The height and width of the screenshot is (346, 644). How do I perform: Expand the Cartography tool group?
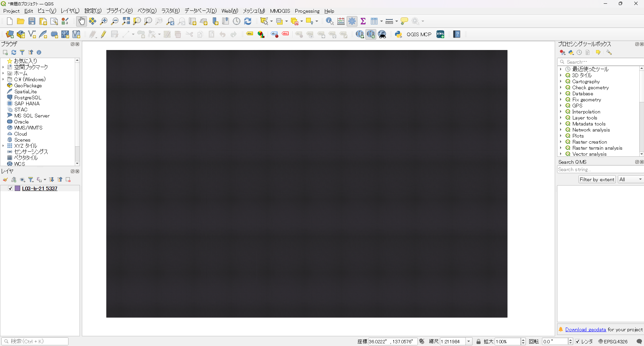pos(560,82)
